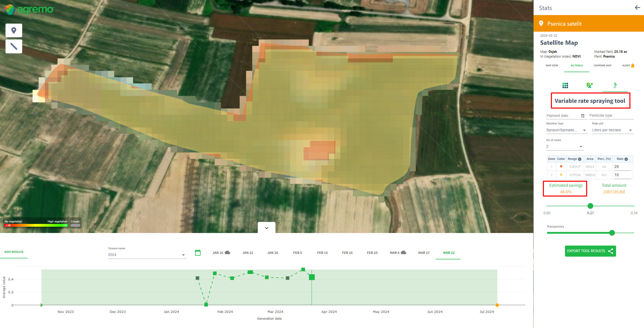Viewport: 644px width, 328px height.
Task: Select the FEB 15 date
Action: coord(322,253)
